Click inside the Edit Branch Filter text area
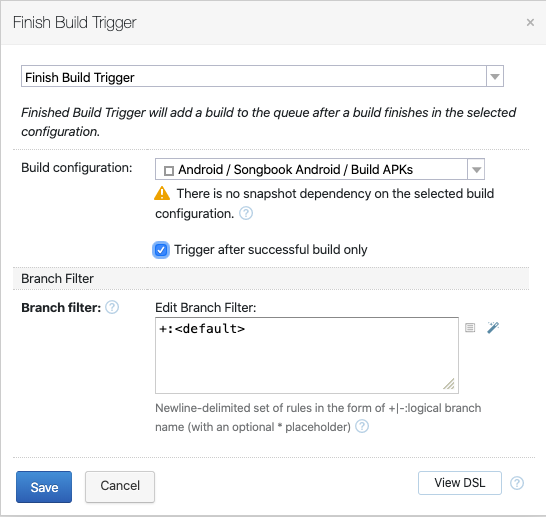Viewport: 546px width, 517px height. pos(307,355)
